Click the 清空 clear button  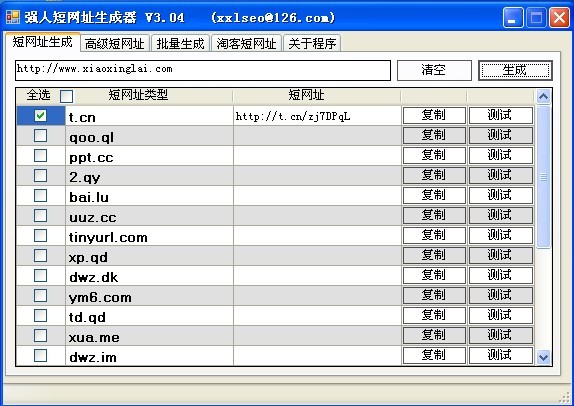pos(434,70)
